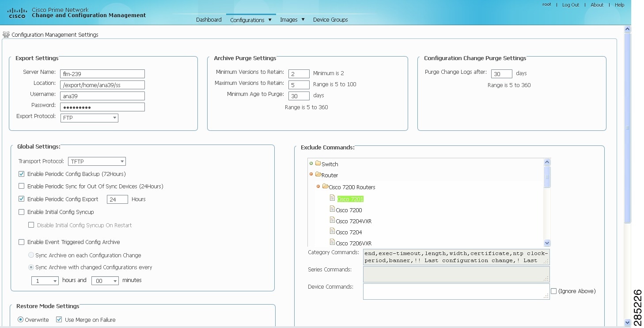The width and height of the screenshot is (644, 328).
Task: Open the Help link
Action: click(x=619, y=5)
